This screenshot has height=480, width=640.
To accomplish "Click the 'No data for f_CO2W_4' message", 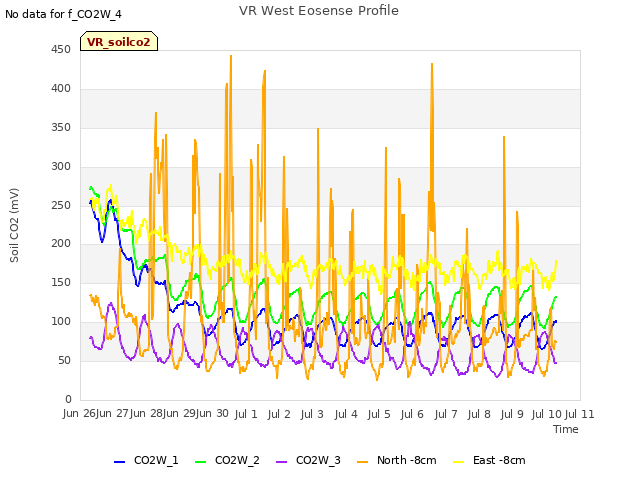I will click(63, 14).
